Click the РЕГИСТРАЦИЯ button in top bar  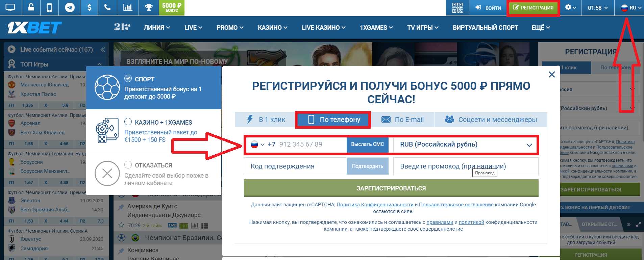[x=533, y=7]
